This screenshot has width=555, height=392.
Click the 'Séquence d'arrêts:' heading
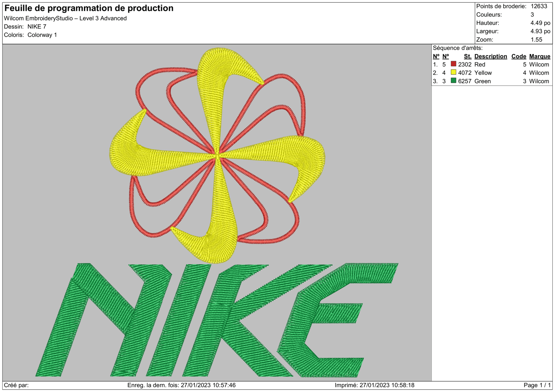click(x=458, y=48)
